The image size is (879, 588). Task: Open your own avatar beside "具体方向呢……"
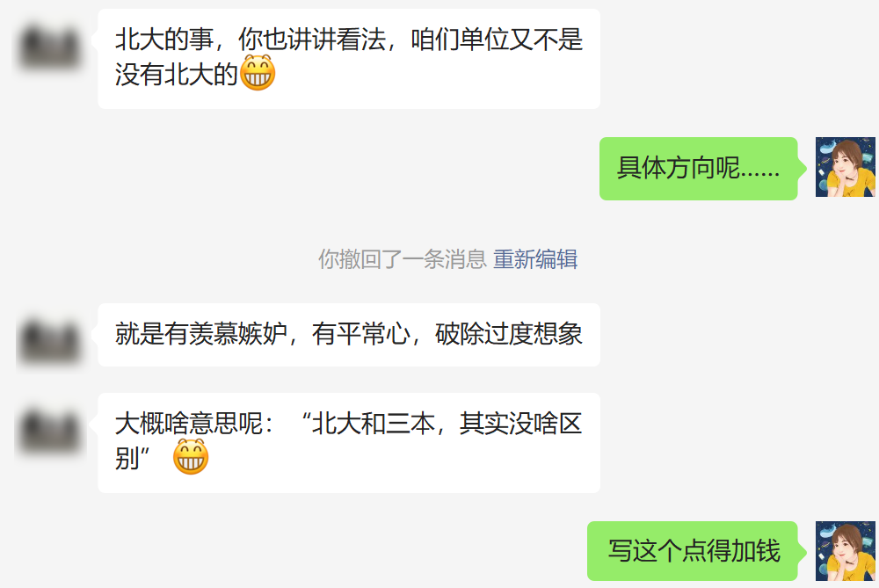point(846,167)
